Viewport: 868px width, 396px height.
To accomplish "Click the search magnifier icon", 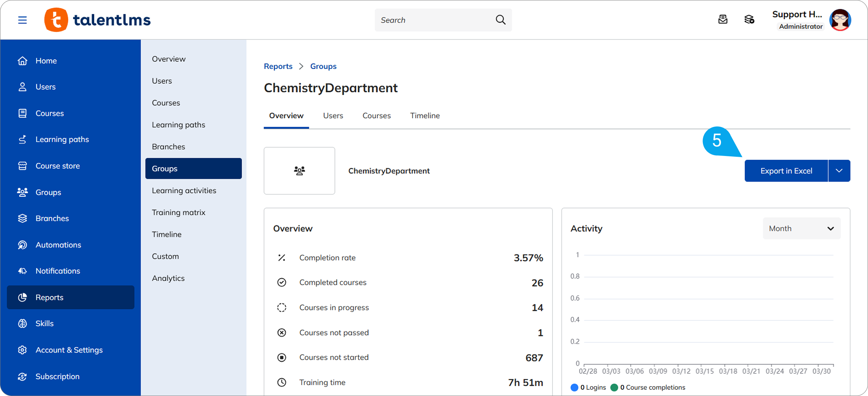I will pos(500,20).
